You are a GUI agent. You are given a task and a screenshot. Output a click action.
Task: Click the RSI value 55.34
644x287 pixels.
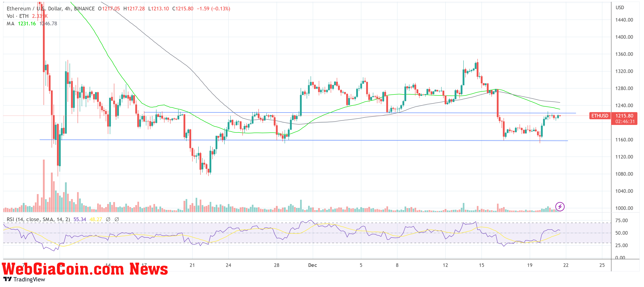[x=80, y=219]
